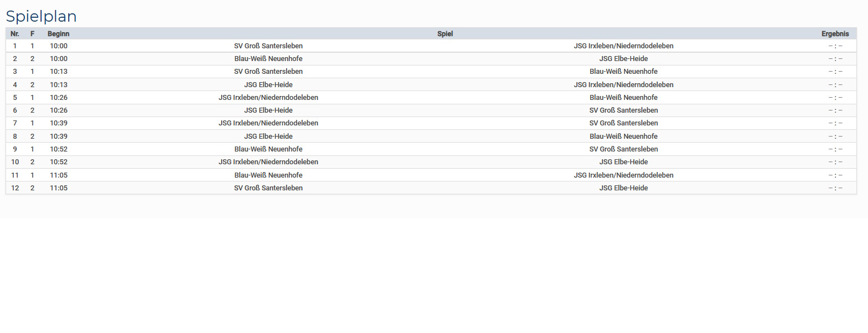Click game number 10 cell
Image resolution: width=868 pixels, height=333 pixels.
(15, 162)
